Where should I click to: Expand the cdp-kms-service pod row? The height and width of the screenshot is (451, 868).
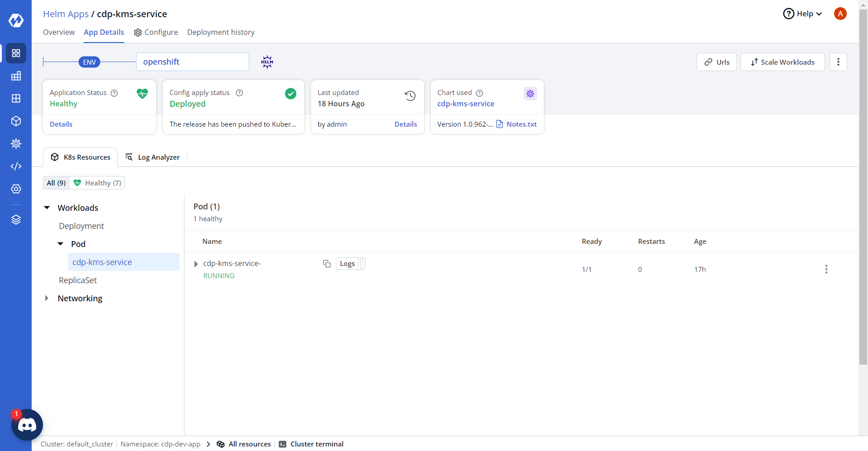[196, 264]
